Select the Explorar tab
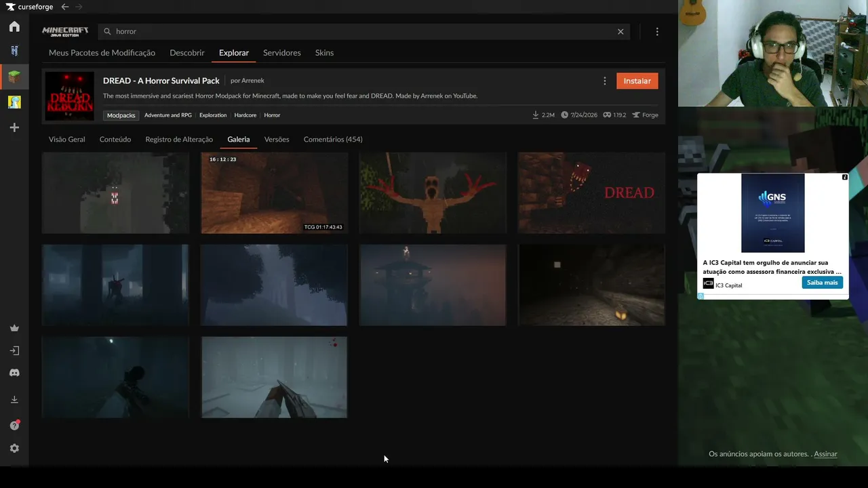Image resolution: width=868 pixels, height=488 pixels. (234, 53)
